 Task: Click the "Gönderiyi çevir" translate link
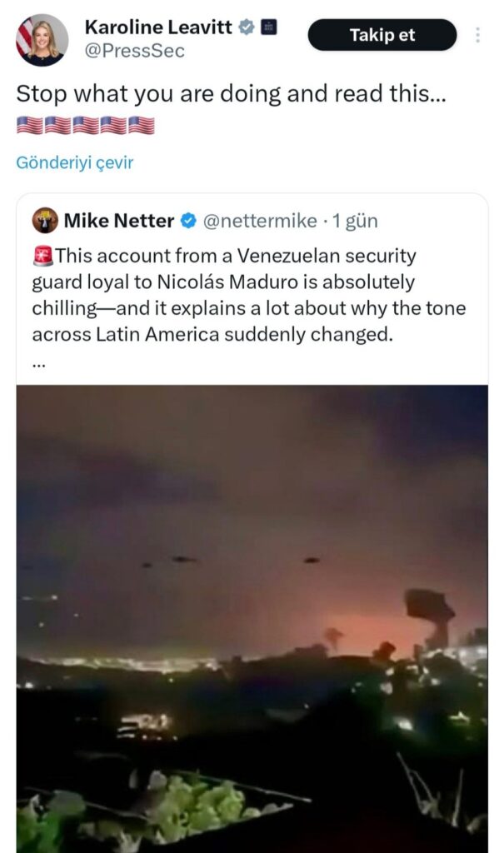pyautogui.click(x=74, y=162)
